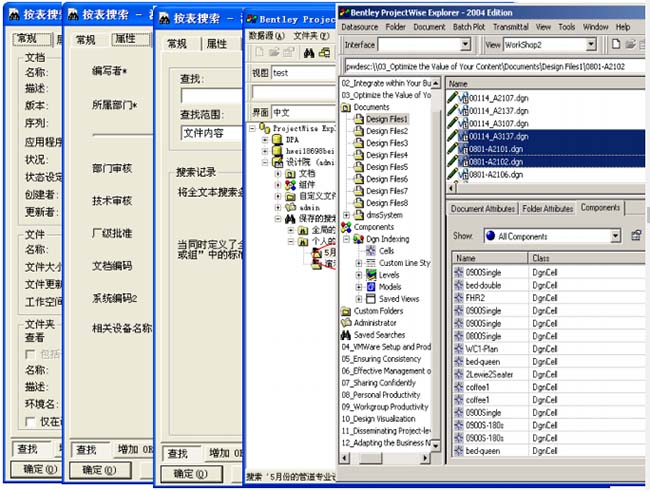
Task: Click the pencil icon of 00114_A2107.dgn
Action: pos(452,97)
